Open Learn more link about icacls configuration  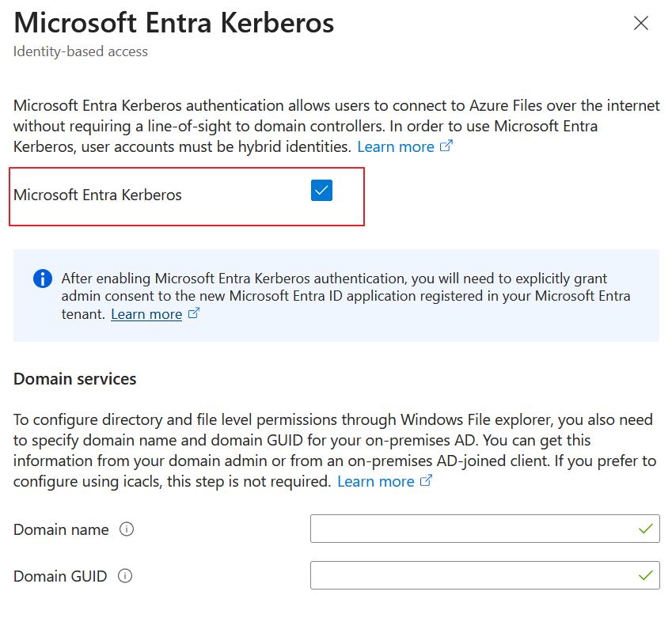click(x=375, y=482)
